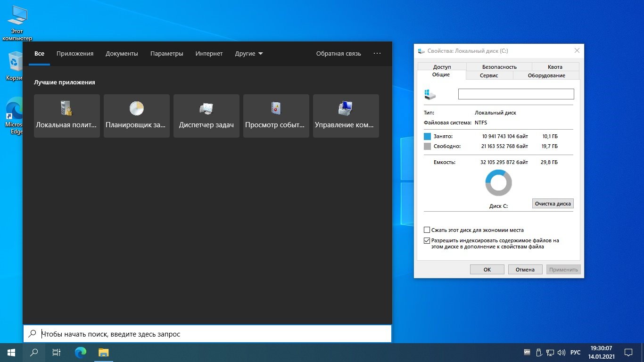The width and height of the screenshot is (644, 362).
Task: Open File Explorer from taskbar
Action: 103,352
